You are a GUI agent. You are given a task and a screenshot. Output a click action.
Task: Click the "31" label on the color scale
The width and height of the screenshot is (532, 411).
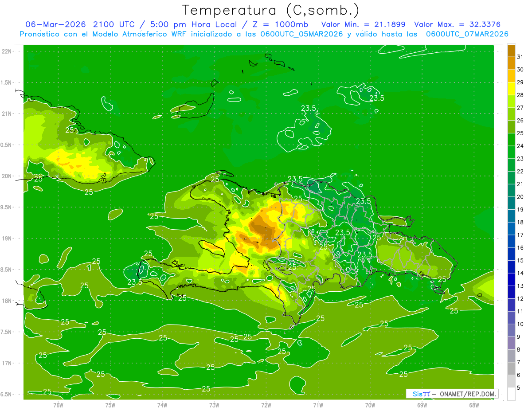(520, 57)
